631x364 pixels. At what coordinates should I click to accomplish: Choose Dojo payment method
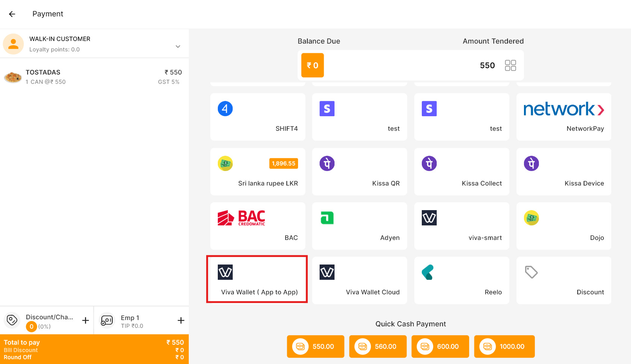pos(563,226)
